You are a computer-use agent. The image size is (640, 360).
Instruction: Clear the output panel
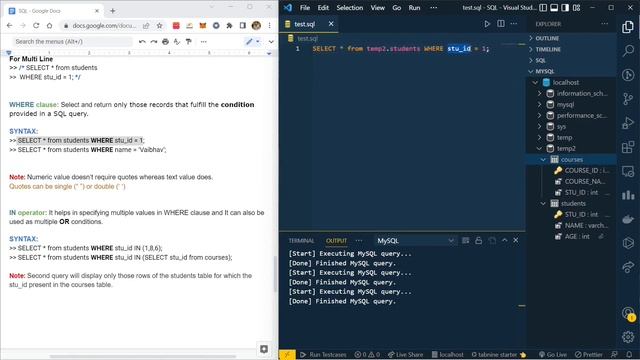(465, 240)
